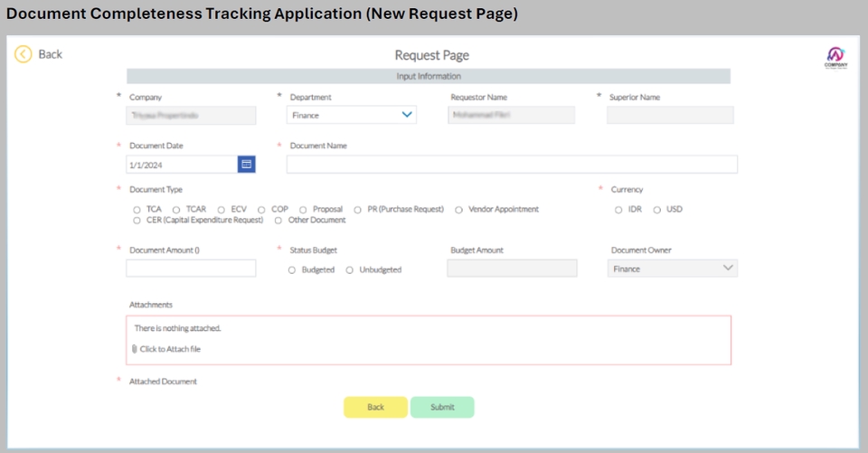Expand the Department dropdown
868x453 pixels.
(407, 115)
